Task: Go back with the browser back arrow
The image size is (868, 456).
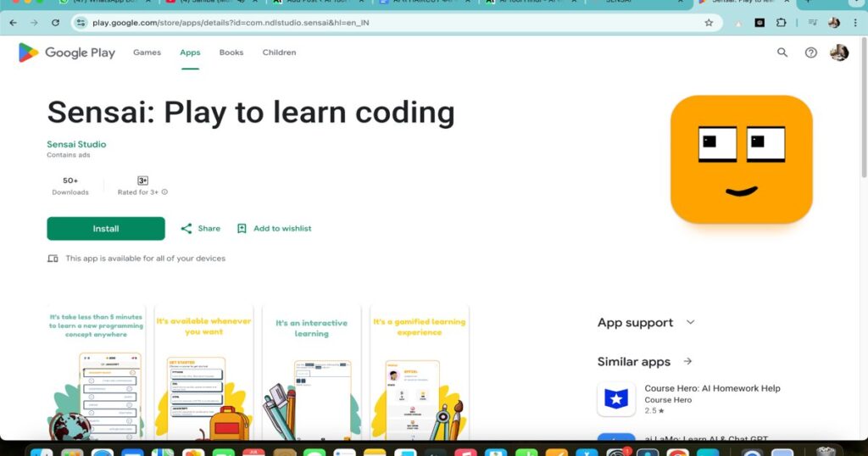Action: (x=14, y=23)
